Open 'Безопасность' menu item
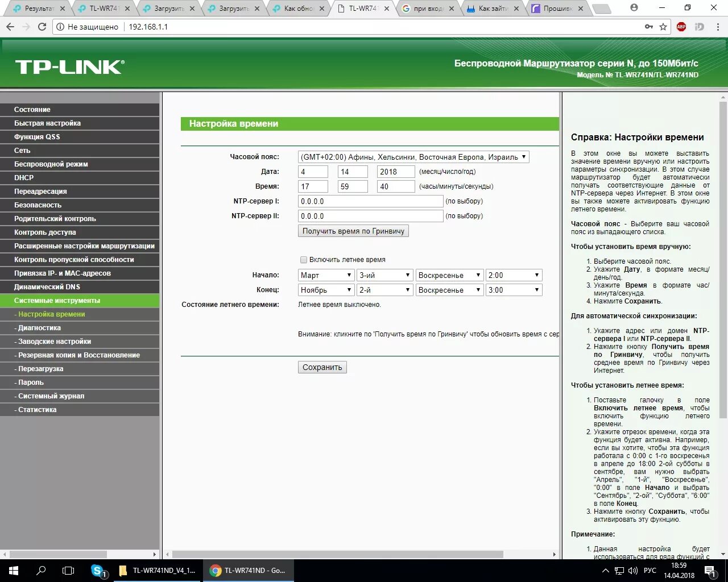This screenshot has width=728, height=582. (x=80, y=205)
